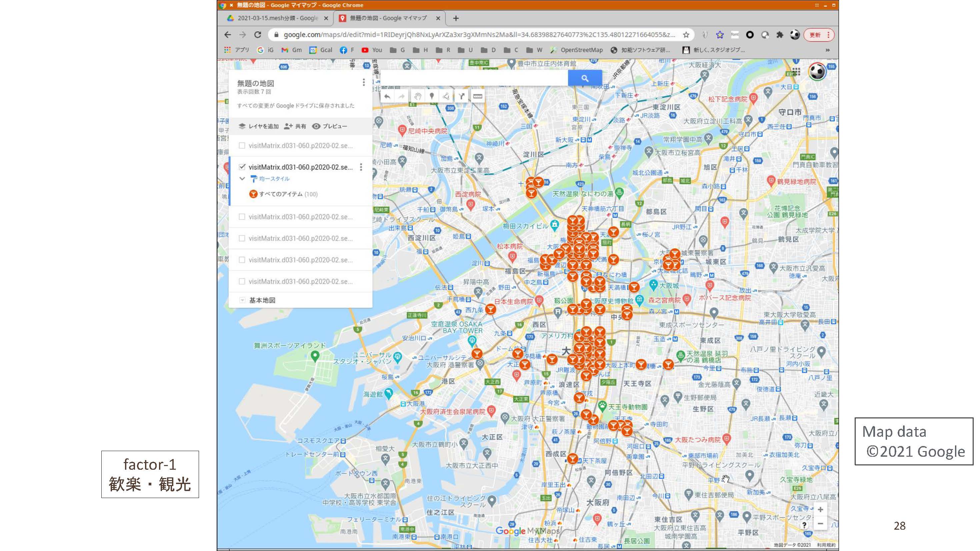Open the H bookmark folder
This screenshot has width=980, height=551.
point(420,50)
